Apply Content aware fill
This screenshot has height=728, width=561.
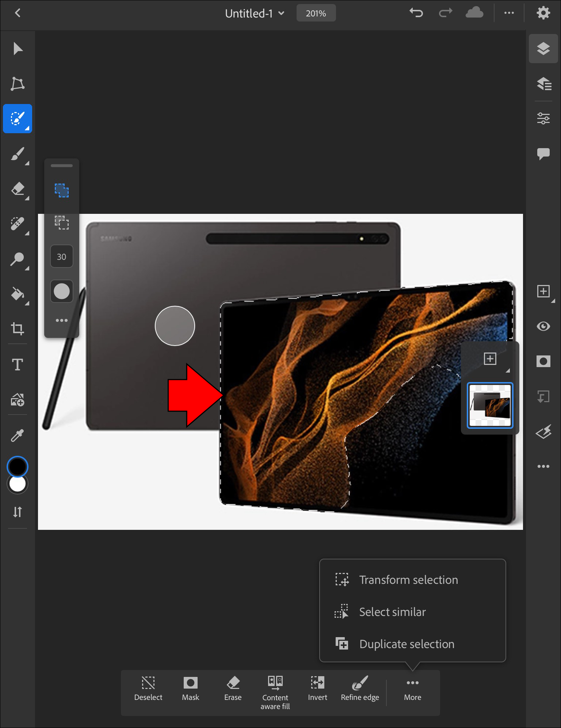click(275, 693)
